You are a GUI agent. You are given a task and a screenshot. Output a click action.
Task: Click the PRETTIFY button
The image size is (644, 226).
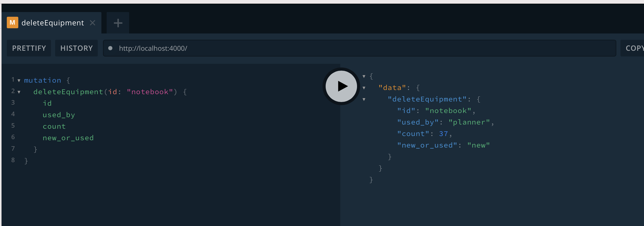[29, 48]
